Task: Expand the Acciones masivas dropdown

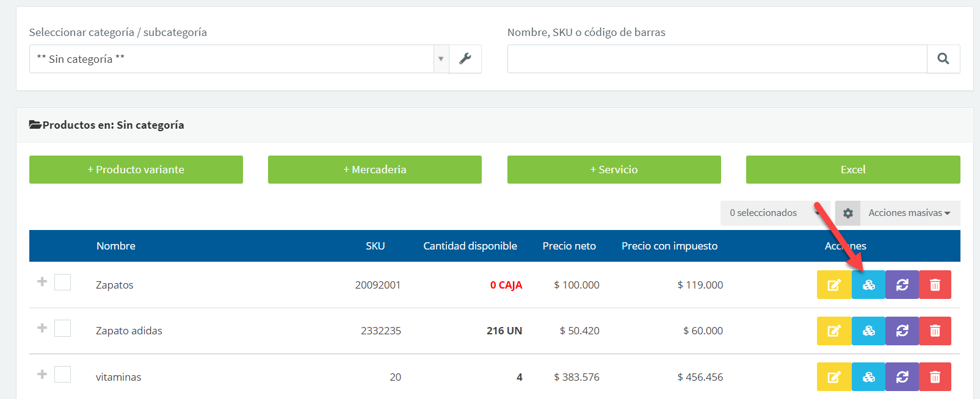Action: tap(909, 213)
